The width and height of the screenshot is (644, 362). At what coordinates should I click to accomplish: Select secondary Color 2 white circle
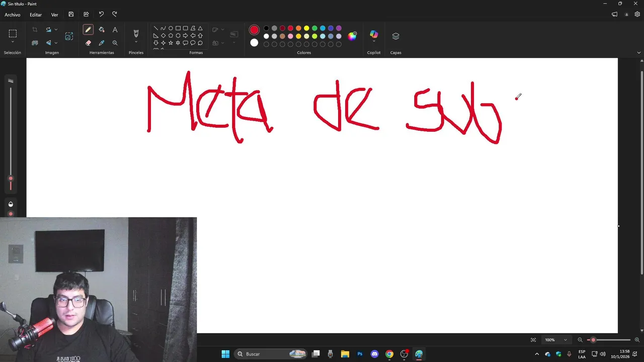254,43
